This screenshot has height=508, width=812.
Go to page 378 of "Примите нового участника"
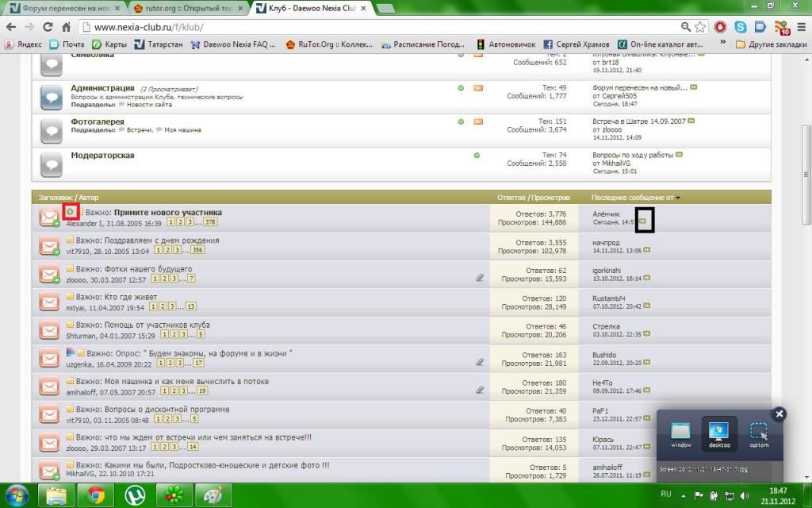pyautogui.click(x=210, y=224)
